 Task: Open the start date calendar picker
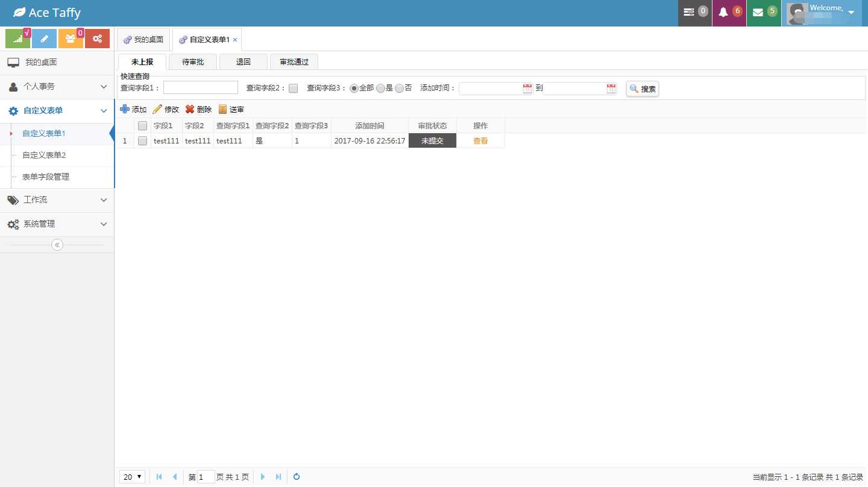point(527,89)
